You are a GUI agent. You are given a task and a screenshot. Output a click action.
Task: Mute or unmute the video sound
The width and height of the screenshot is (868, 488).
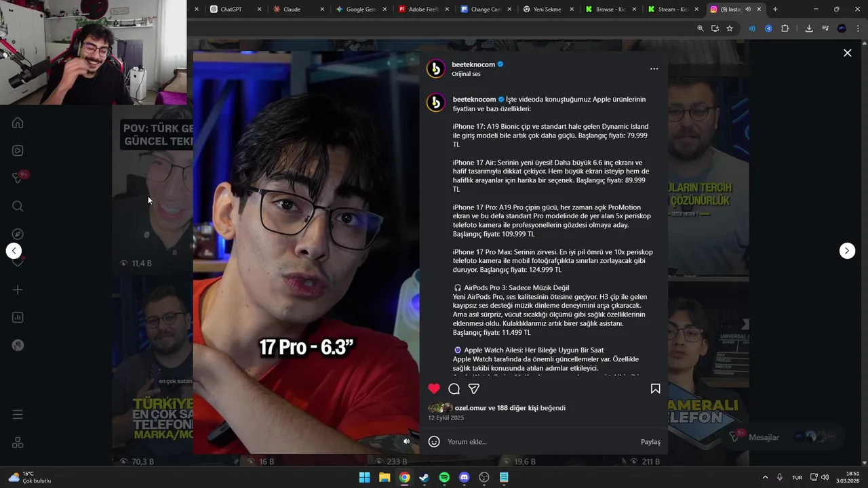[407, 441]
